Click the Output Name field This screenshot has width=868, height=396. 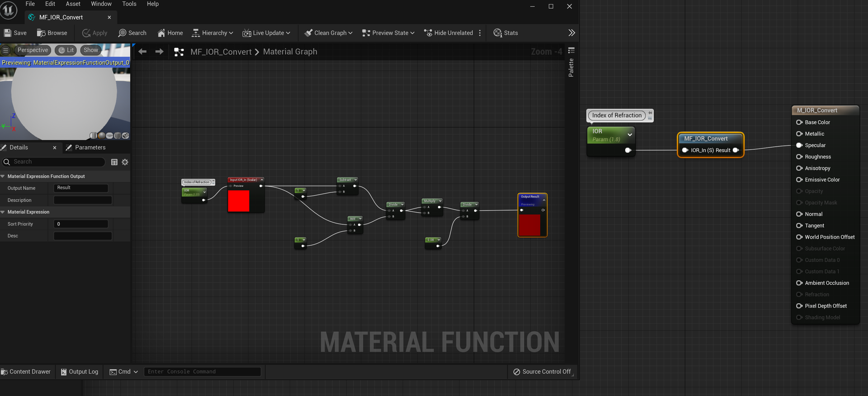[81, 188]
